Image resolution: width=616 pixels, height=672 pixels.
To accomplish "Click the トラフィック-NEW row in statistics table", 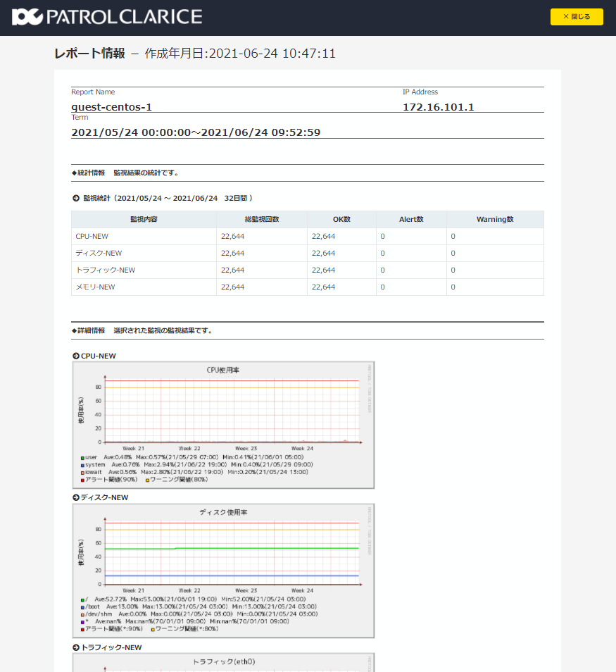I will coord(308,270).
